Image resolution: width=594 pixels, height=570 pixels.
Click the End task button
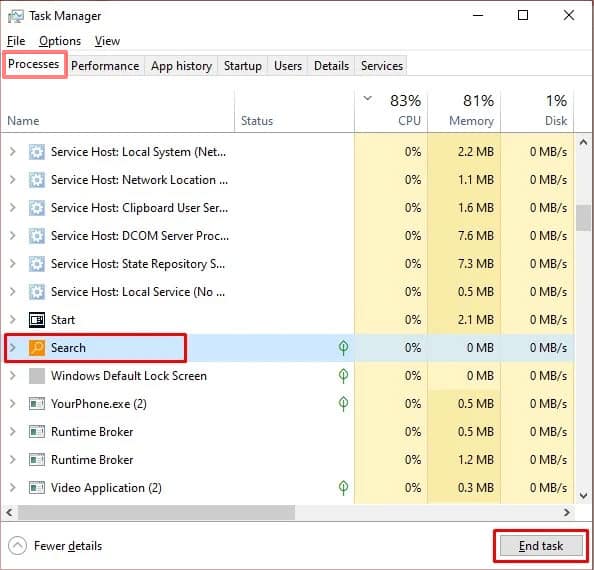click(x=541, y=546)
